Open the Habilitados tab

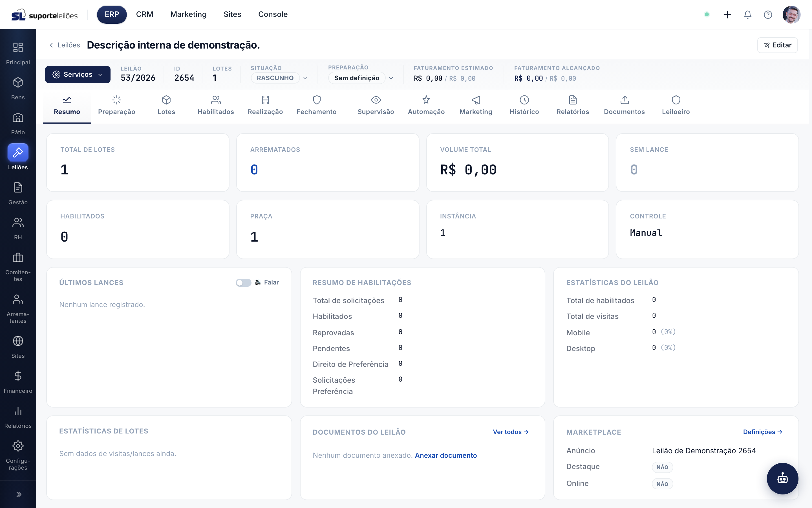(x=215, y=106)
